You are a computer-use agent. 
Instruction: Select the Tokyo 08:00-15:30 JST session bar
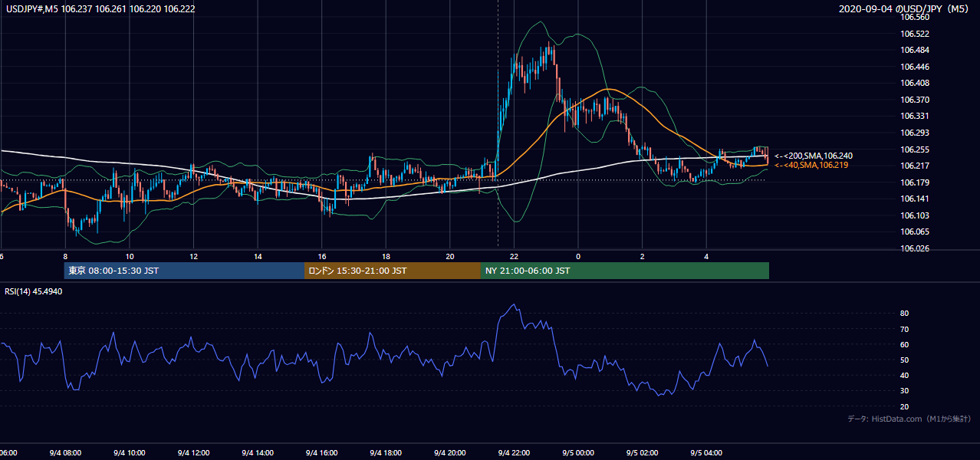click(x=185, y=271)
